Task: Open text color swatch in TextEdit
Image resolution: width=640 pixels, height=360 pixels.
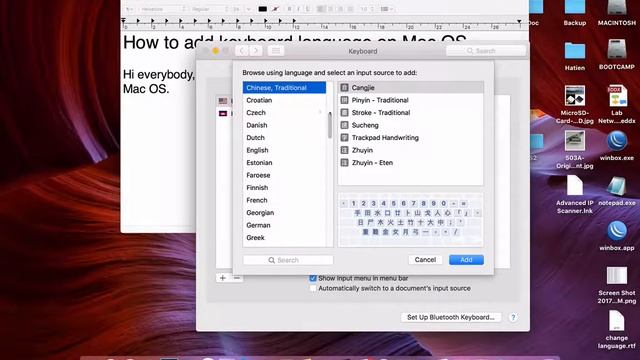Action: coord(262,9)
